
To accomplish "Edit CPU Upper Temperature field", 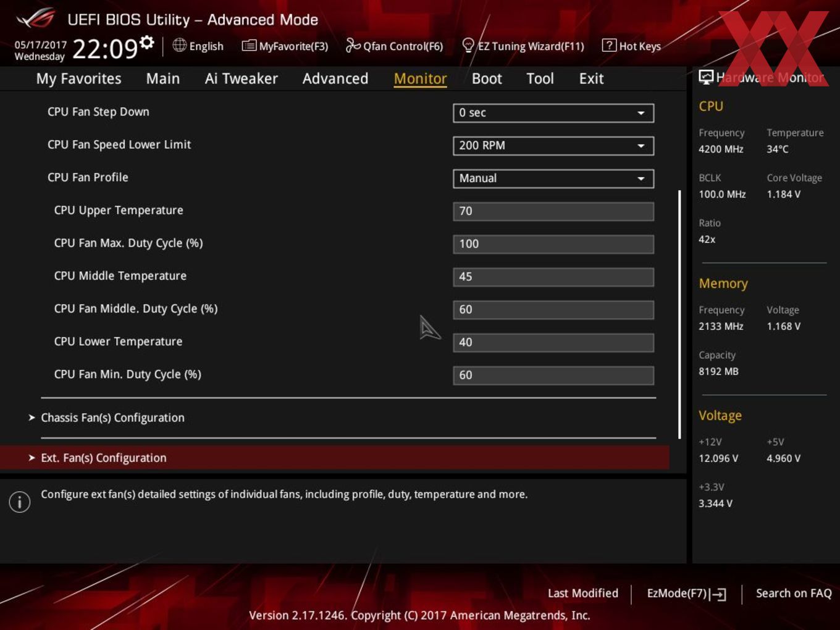I will [x=553, y=211].
